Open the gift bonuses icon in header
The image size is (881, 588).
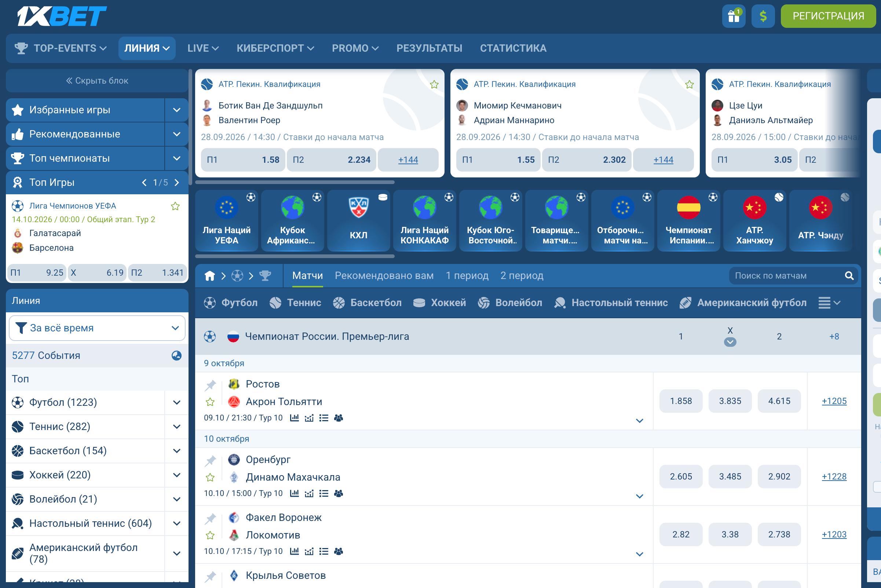pyautogui.click(x=734, y=16)
